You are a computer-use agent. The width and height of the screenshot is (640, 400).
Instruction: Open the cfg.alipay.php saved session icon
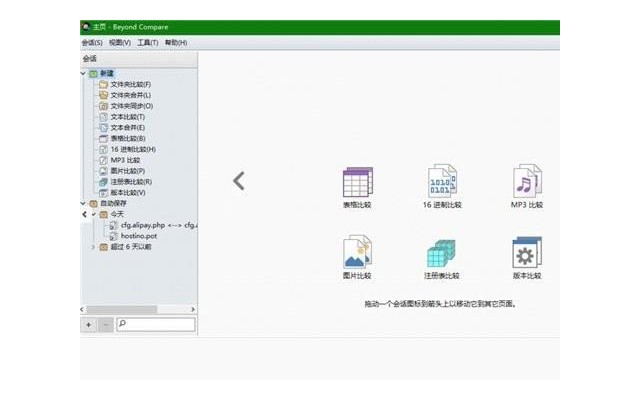click(113, 225)
